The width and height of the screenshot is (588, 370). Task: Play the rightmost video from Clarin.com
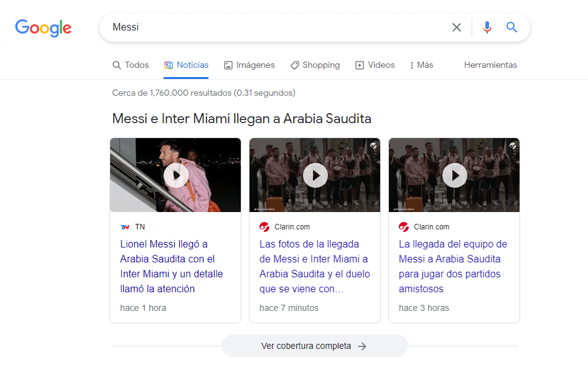(x=454, y=175)
